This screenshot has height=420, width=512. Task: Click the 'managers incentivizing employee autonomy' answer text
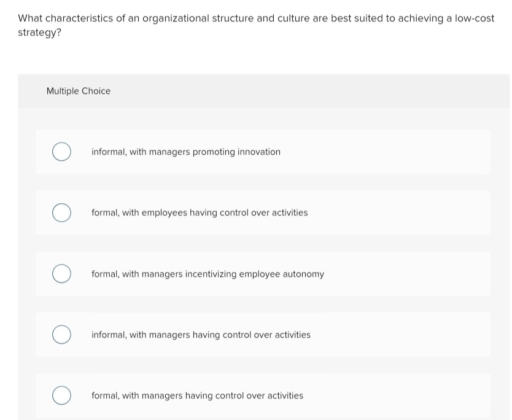click(x=233, y=274)
